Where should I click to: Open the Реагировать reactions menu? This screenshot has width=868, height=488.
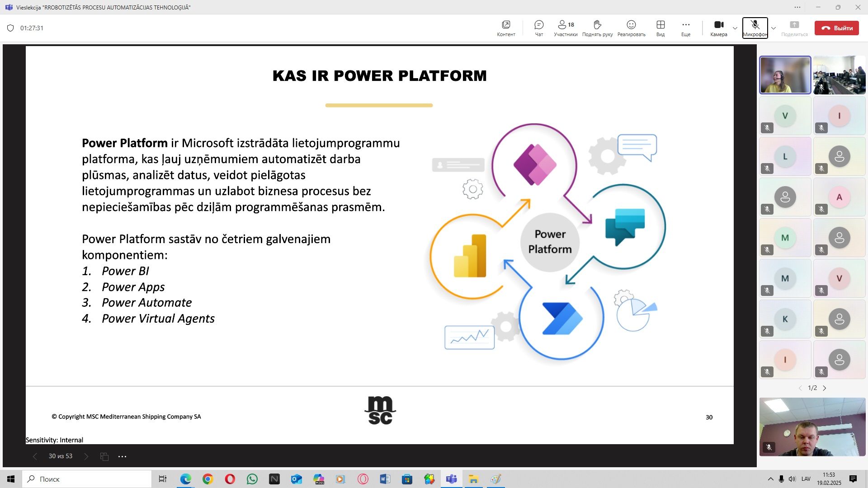[631, 28]
